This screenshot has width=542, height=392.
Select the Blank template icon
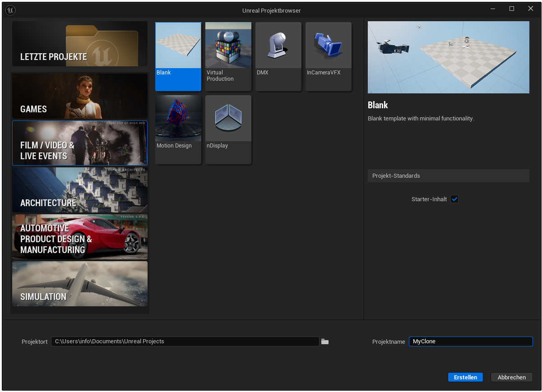coord(178,46)
